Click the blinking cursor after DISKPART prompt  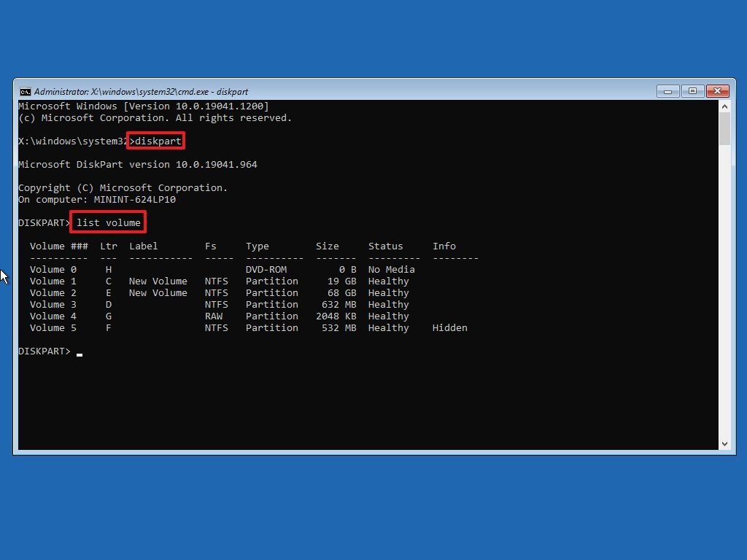80,354
